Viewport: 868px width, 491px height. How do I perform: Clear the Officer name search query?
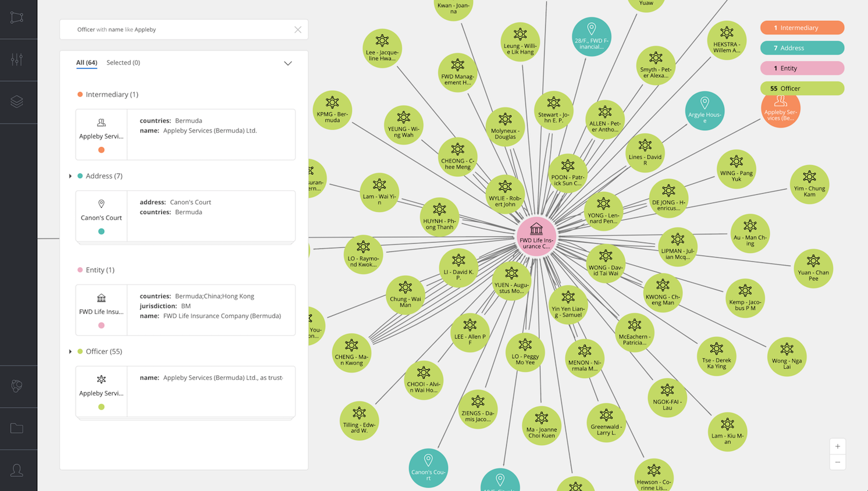pyautogui.click(x=298, y=30)
